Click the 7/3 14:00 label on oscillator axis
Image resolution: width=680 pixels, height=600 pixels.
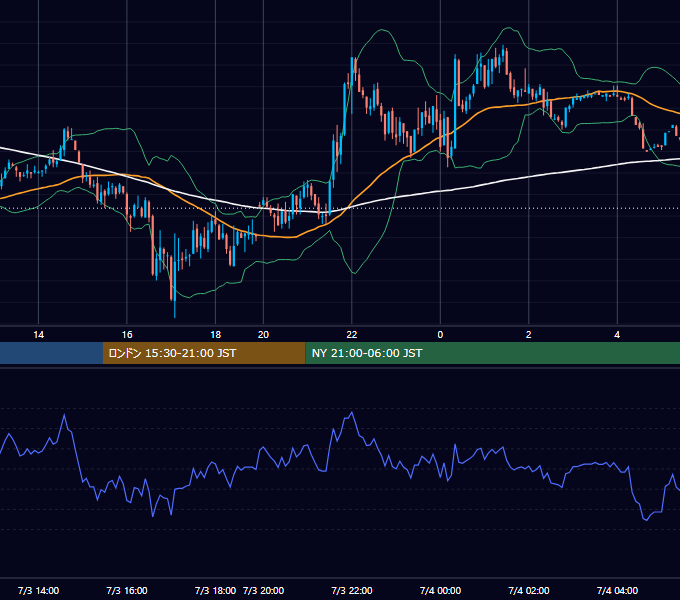click(x=39, y=590)
